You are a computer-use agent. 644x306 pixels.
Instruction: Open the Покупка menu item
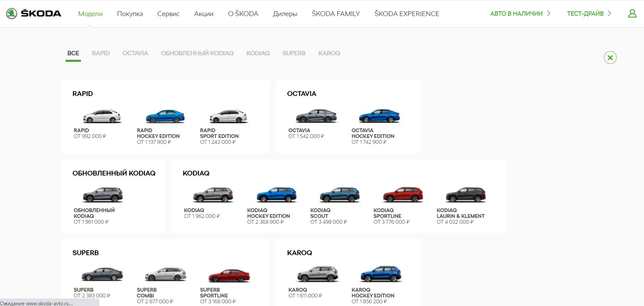[x=130, y=14]
